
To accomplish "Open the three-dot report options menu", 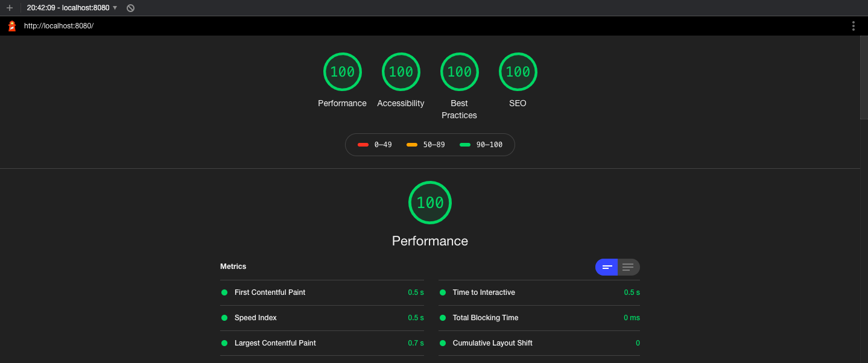I will pyautogui.click(x=853, y=26).
